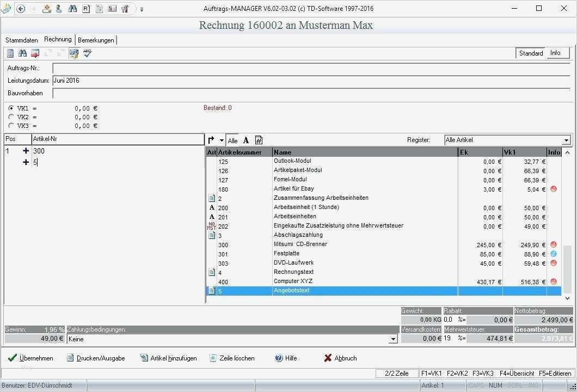Click the plus icon next to article 300

26,151
